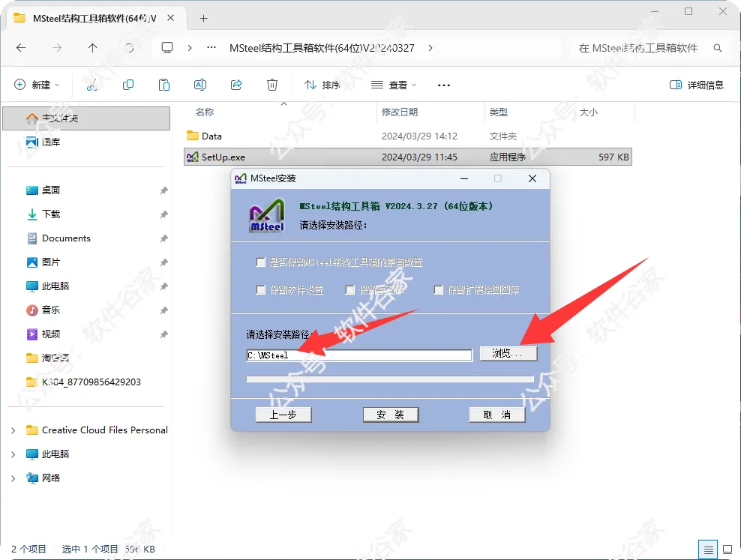Click the copy icon in toolbar

click(x=128, y=85)
